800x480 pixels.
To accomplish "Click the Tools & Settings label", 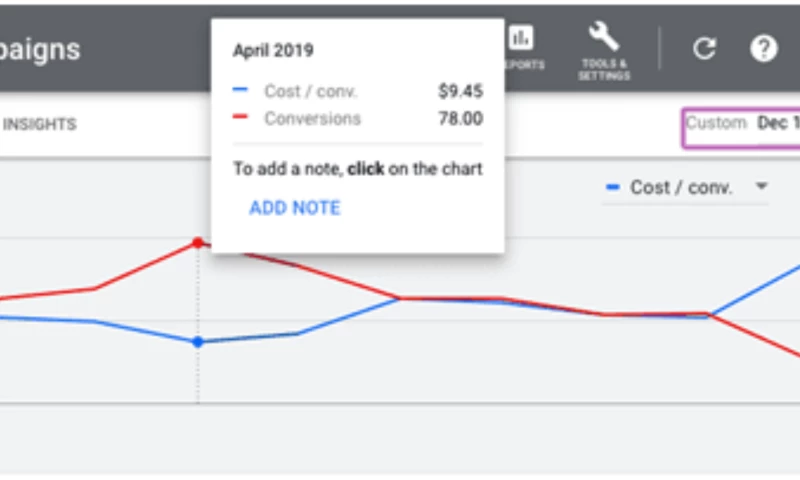I will pos(603,70).
